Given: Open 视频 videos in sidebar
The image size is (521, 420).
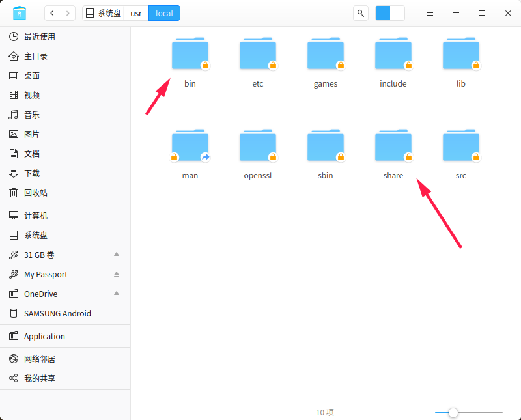Looking at the screenshot, I should click(65, 95).
